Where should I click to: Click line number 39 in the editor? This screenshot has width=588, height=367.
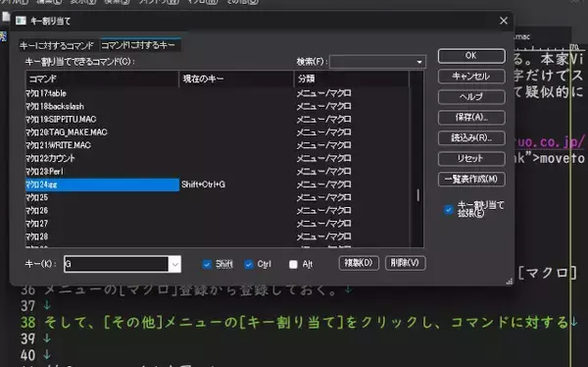pos(28,339)
